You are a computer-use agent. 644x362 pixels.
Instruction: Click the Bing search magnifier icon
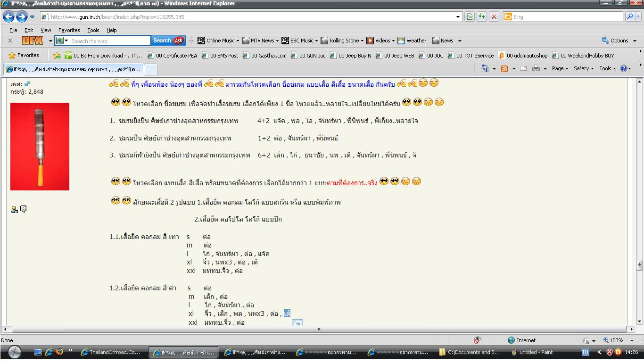630,17
